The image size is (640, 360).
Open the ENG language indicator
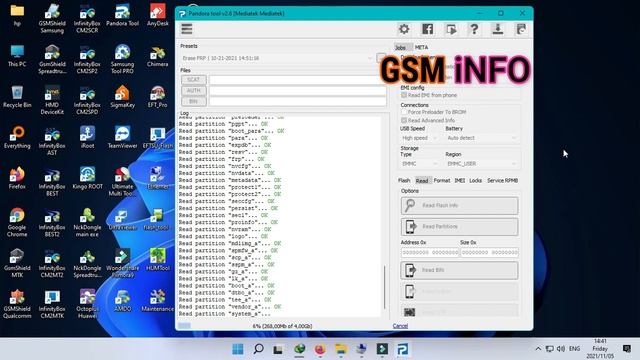coord(574,349)
